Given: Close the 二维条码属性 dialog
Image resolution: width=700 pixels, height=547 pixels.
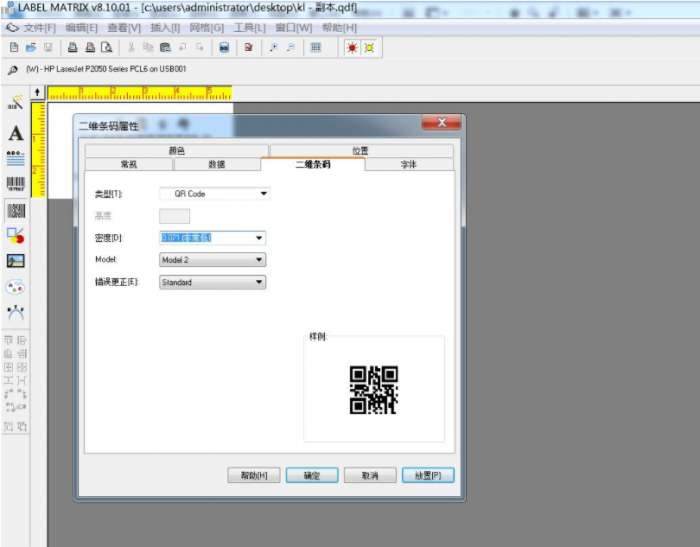Looking at the screenshot, I should coord(441,123).
